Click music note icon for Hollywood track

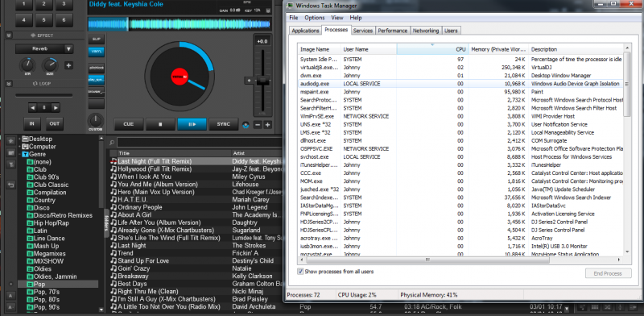(x=114, y=169)
